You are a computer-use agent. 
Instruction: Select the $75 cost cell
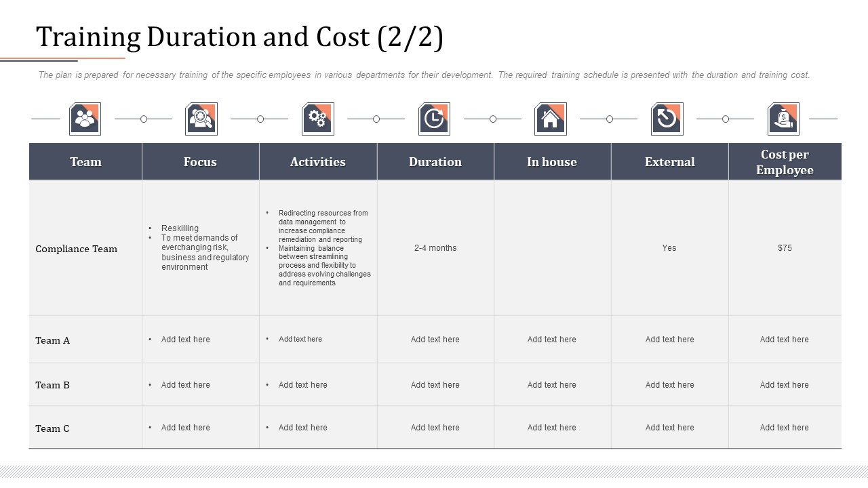[x=785, y=248]
